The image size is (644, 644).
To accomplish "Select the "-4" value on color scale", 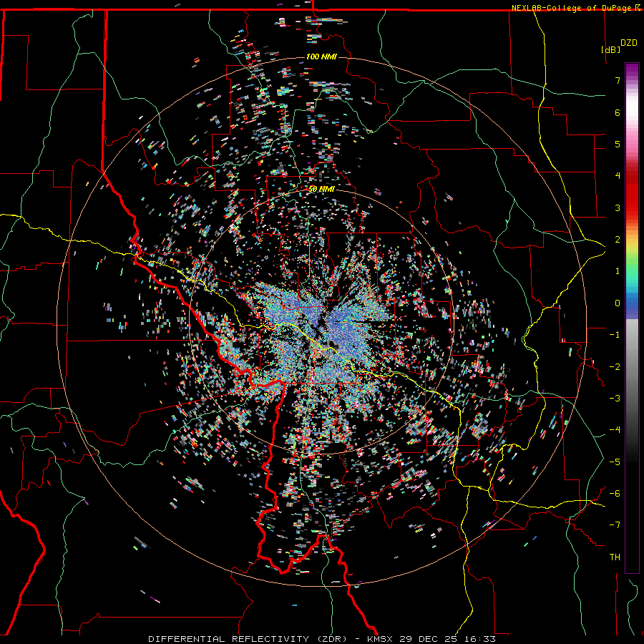I will (x=615, y=430).
